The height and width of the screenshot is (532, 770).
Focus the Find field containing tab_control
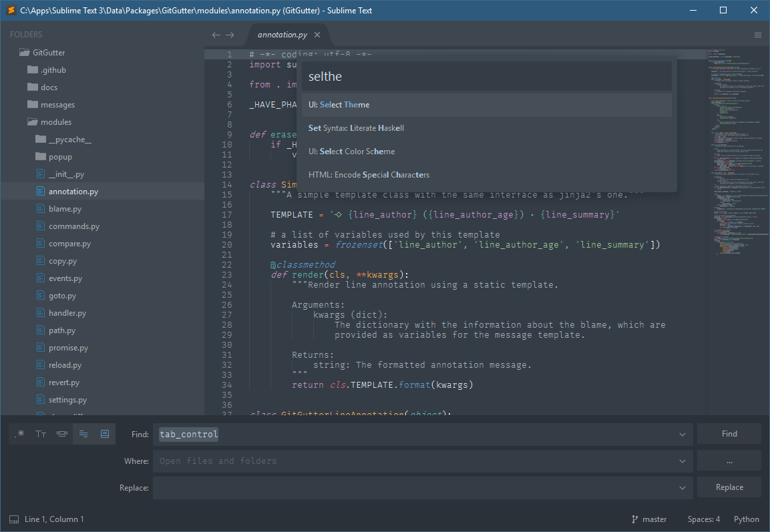[x=422, y=435]
